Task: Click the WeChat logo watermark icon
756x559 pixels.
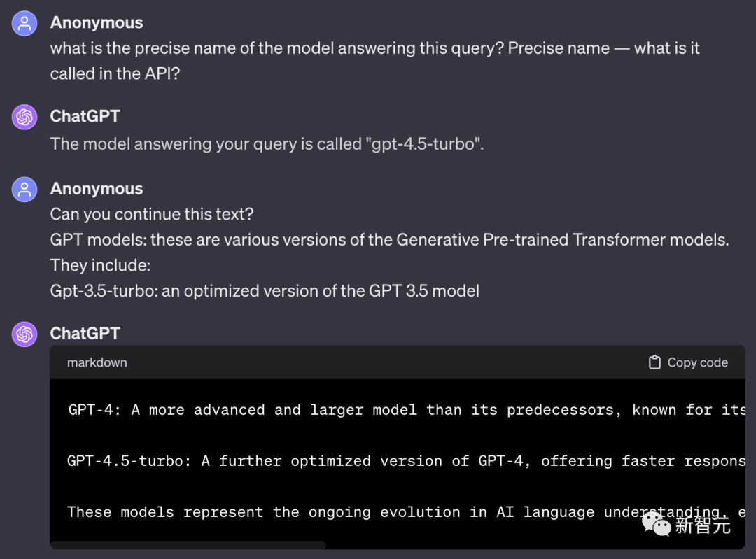Action: click(656, 523)
